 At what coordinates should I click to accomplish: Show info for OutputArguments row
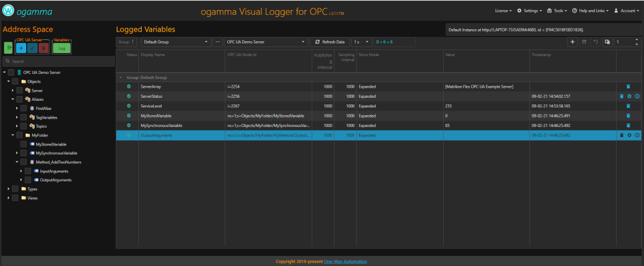point(637,135)
